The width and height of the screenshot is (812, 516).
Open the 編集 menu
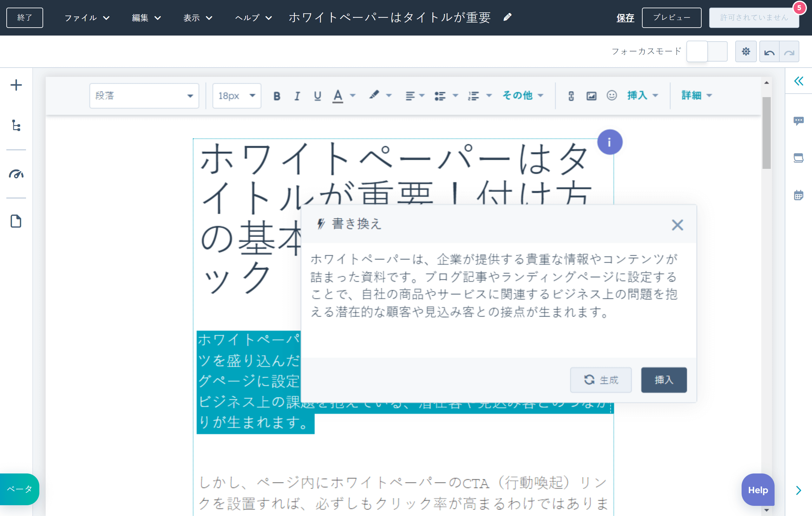[146, 17]
